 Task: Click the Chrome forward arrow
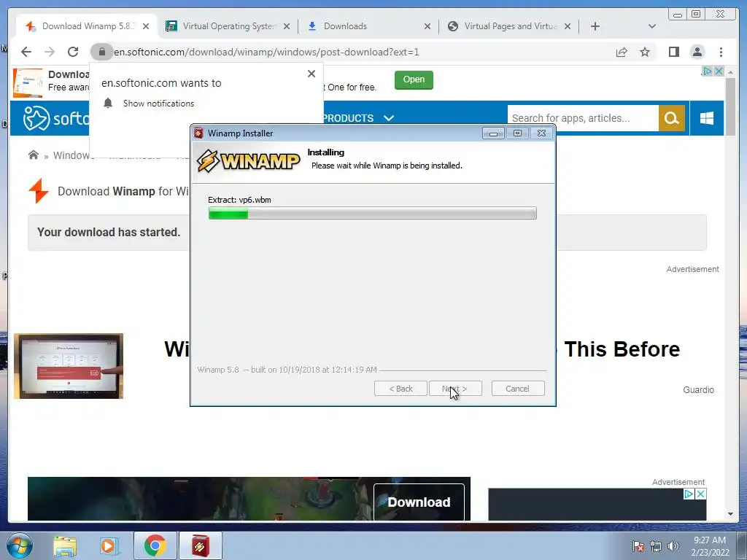coord(50,52)
